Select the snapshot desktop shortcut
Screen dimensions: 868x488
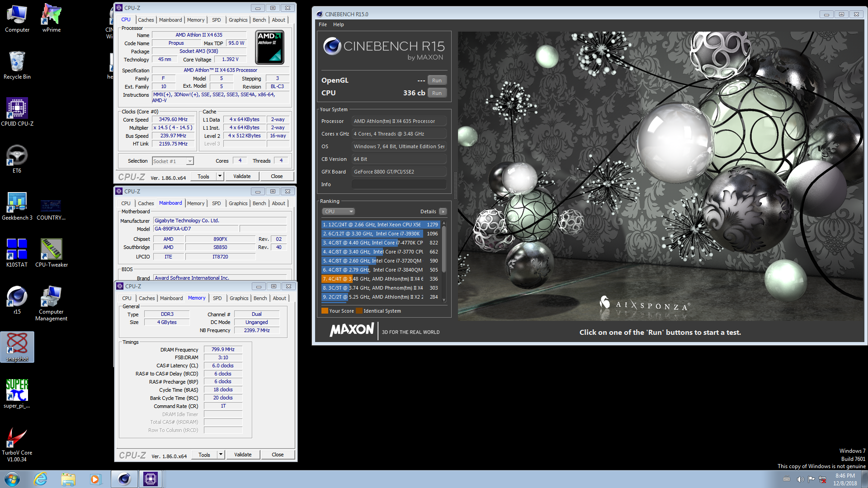[x=17, y=347]
